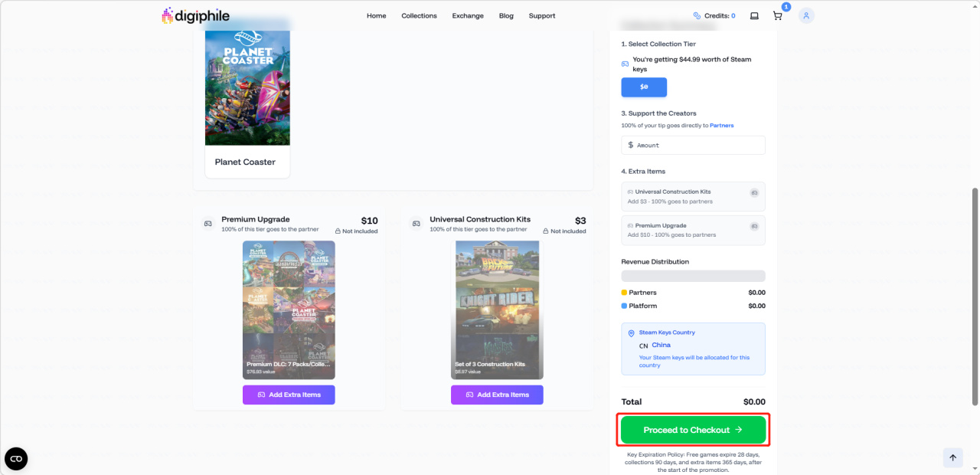Click gamepad icon on Universal Construction Kits row
The image size is (980, 475).
click(754, 192)
